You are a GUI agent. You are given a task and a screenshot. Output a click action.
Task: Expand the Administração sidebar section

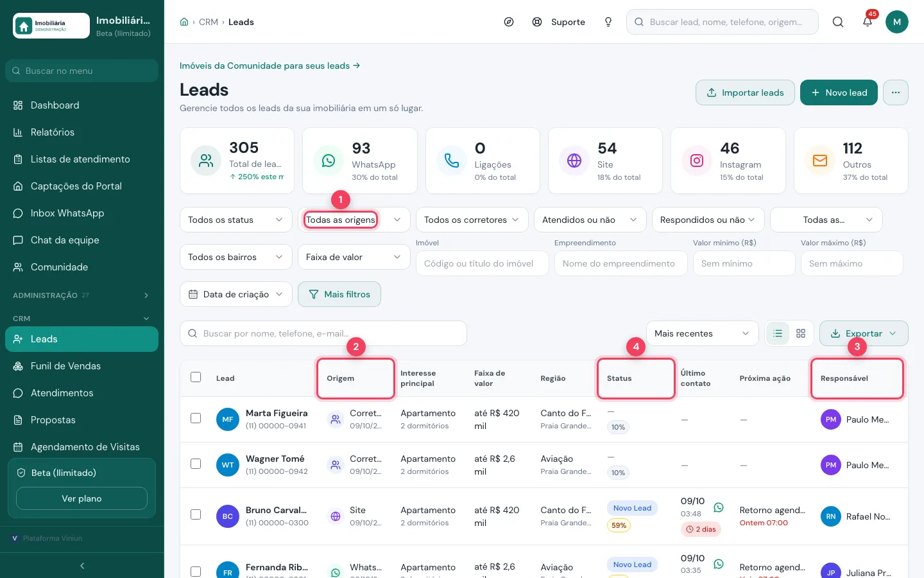tap(81, 295)
